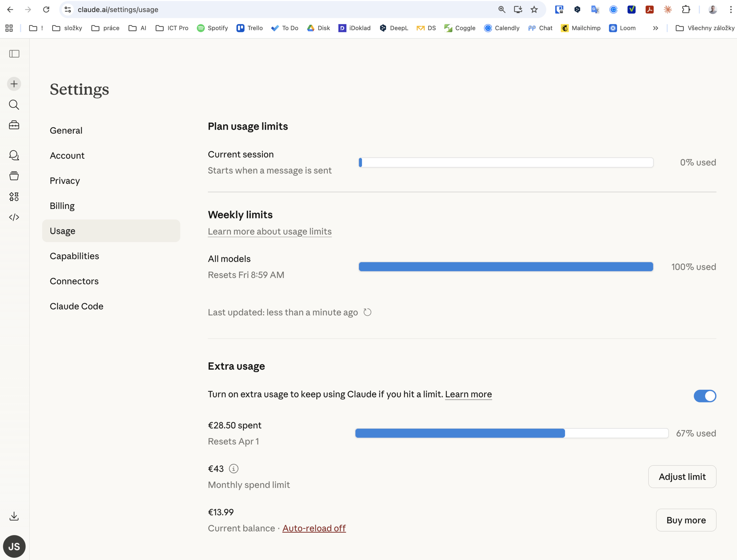Disable the extra usage toggle
The image size is (737, 560).
coord(705,396)
